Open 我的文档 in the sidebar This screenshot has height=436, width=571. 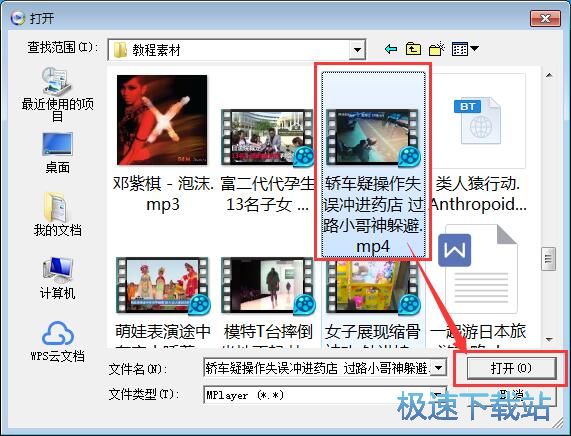pyautogui.click(x=57, y=214)
